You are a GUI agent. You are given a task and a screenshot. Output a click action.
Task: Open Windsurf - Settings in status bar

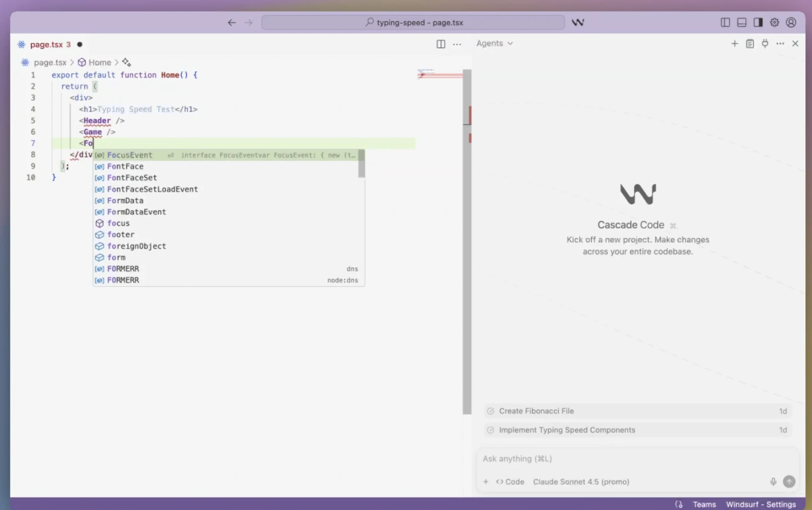pos(761,504)
